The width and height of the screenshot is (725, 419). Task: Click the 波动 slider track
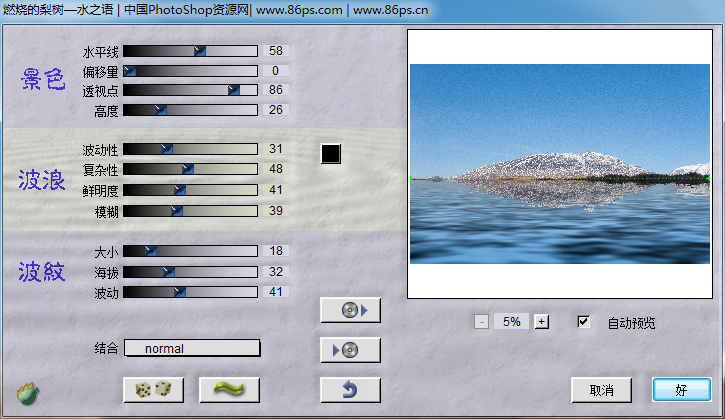click(x=190, y=292)
